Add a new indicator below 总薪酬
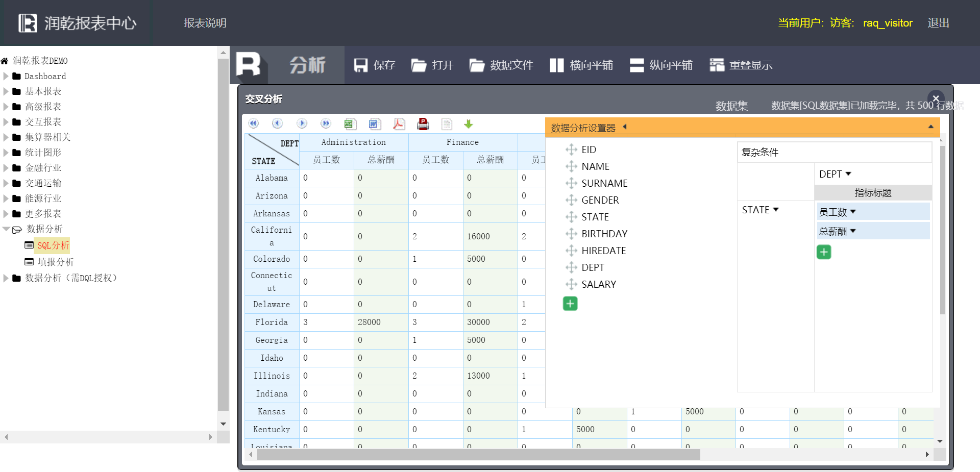980x472 pixels. coord(824,252)
